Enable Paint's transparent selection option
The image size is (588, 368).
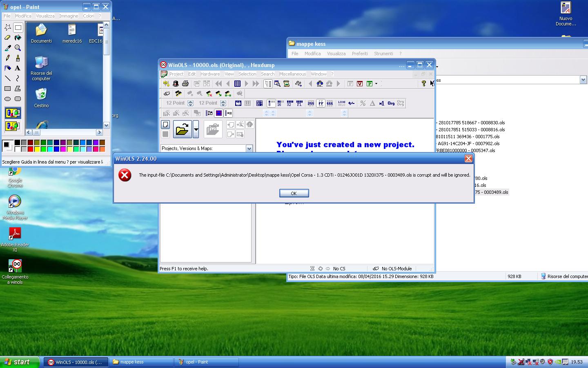(x=13, y=125)
